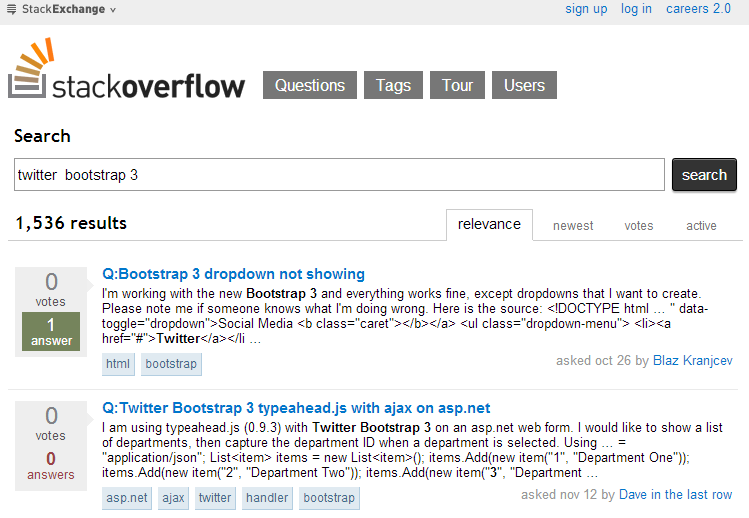The height and width of the screenshot is (518, 749).
Task: Open Dave in the last row profile
Action: point(675,495)
